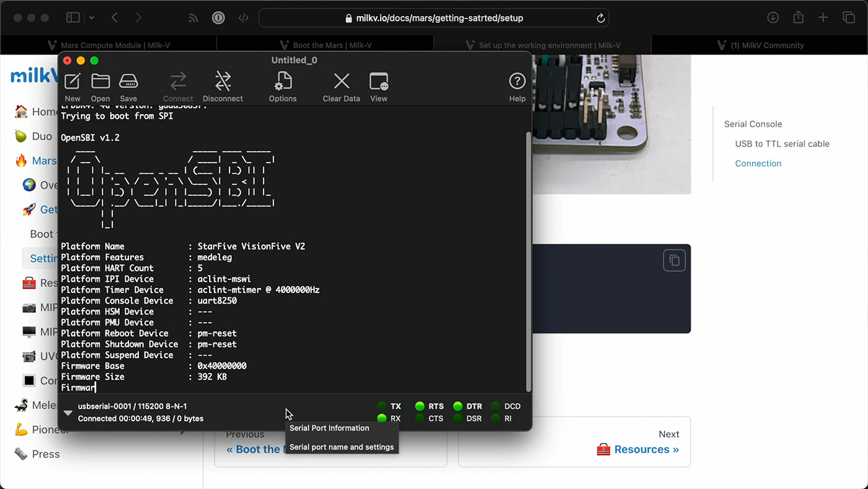This screenshot has height=489, width=868.
Task: Copy code block using copy icon
Action: [x=675, y=260]
